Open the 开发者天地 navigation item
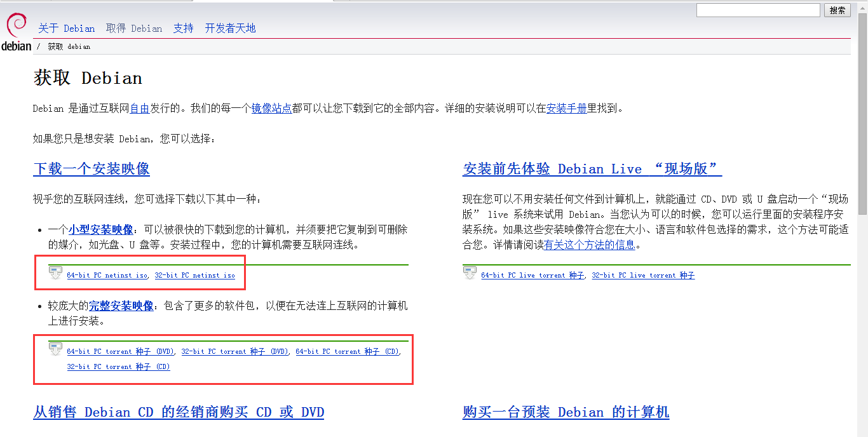868x437 pixels. point(230,29)
